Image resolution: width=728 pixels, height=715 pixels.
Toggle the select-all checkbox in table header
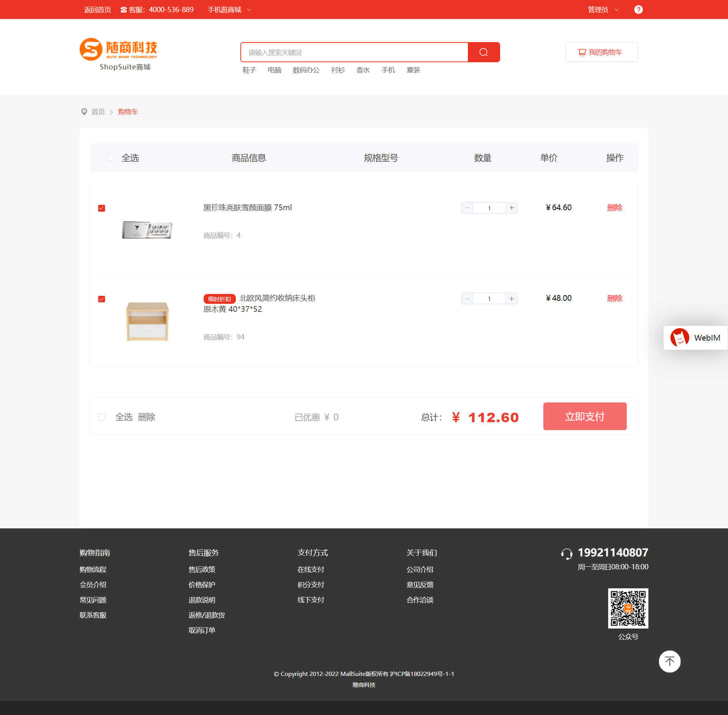[110, 157]
